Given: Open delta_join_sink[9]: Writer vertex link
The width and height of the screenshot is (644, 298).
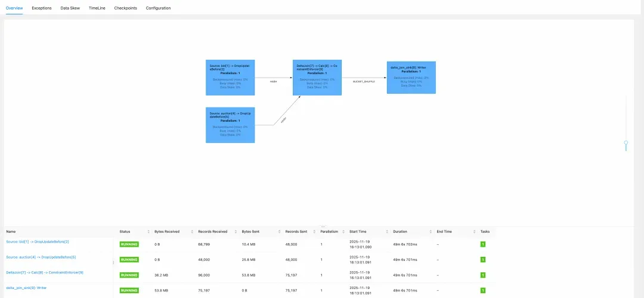Looking at the screenshot, I should (26, 288).
